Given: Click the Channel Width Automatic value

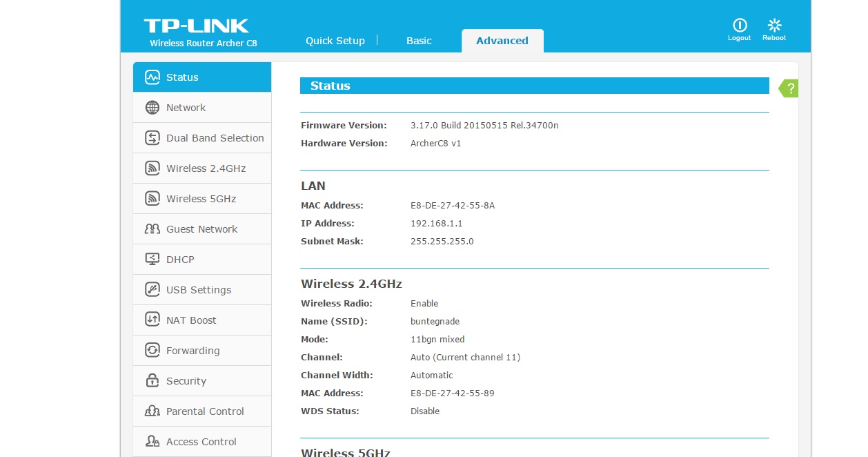Looking at the screenshot, I should pos(432,376).
